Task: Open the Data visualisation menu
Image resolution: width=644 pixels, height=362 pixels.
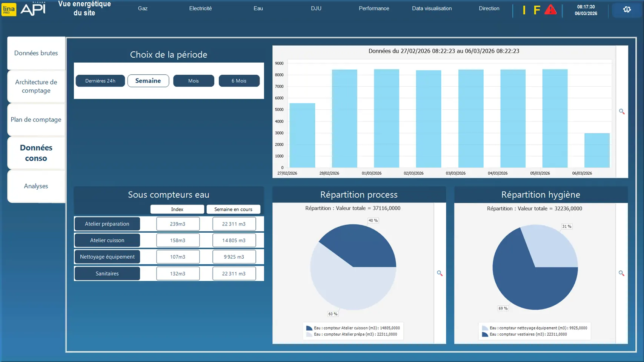Action: (432, 8)
